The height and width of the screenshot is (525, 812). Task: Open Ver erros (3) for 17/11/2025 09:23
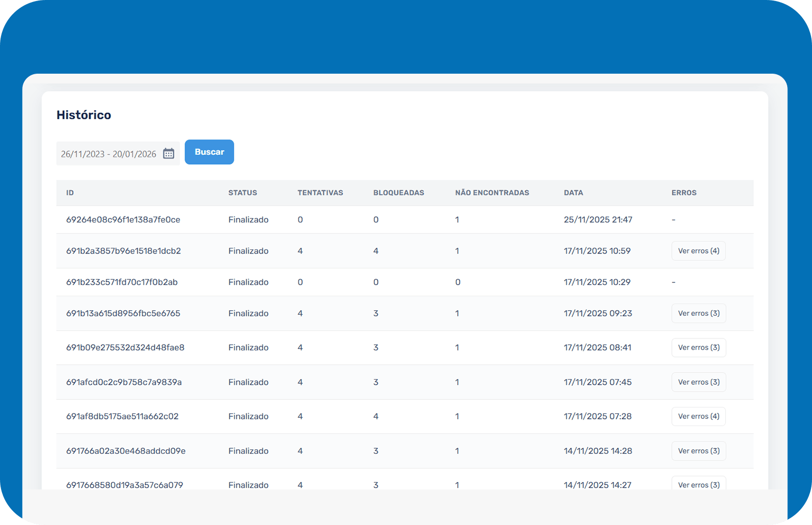point(699,313)
